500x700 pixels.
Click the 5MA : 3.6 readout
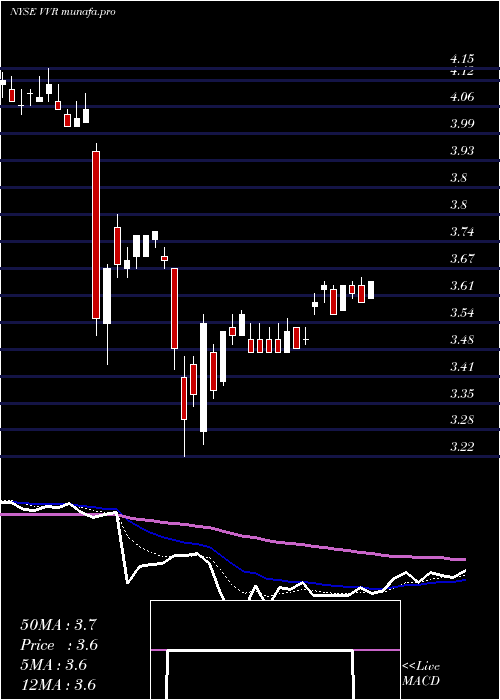[54, 665]
